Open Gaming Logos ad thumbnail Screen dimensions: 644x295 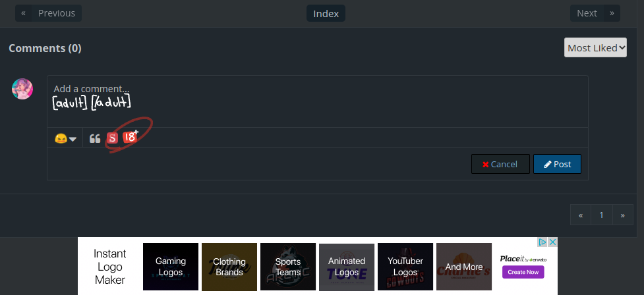[171, 267]
